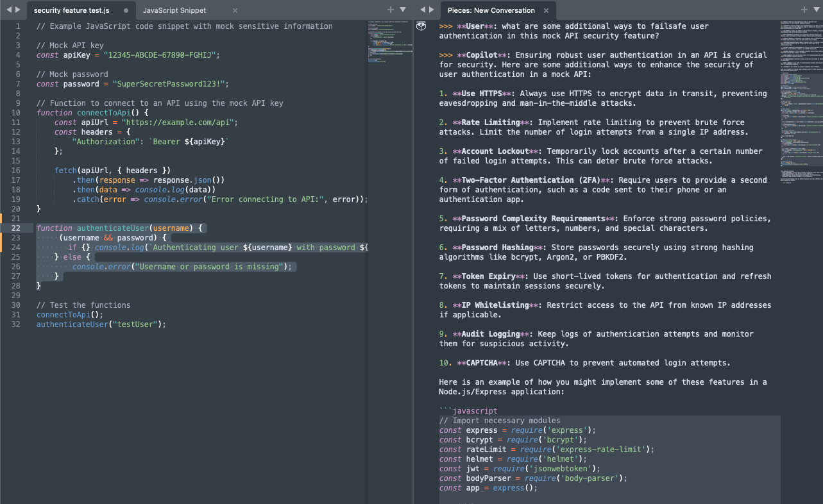
Task: Open right pane tab list dropdown
Action: pyautogui.click(x=816, y=10)
